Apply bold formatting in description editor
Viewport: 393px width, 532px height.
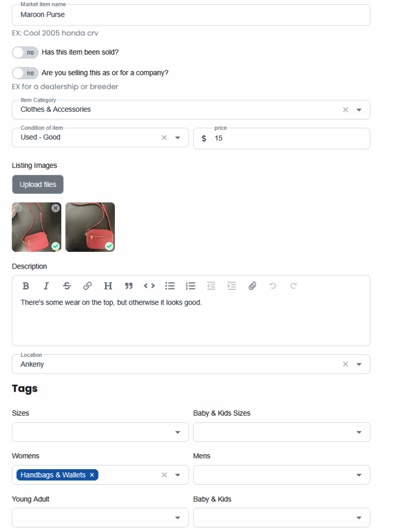tap(26, 286)
